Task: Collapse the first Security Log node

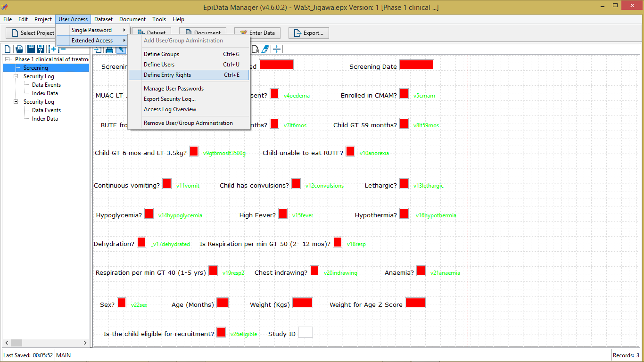Action: (16, 76)
